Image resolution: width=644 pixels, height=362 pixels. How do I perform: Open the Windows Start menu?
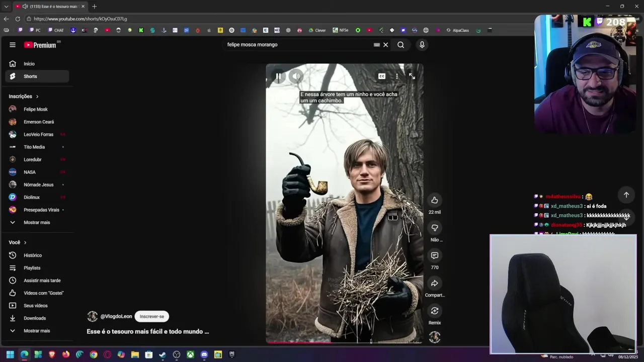(x=10, y=354)
